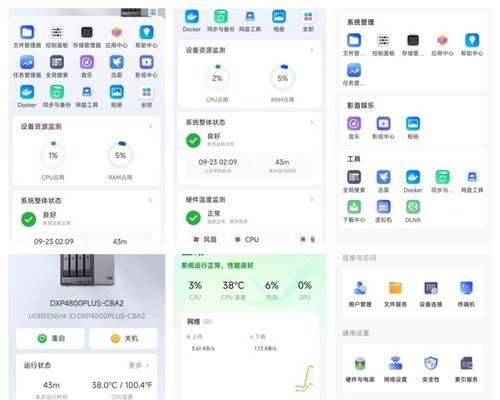Select the 设备连接 device connection icon
Image resolution: width=500 pixels, height=400 pixels.
(431, 294)
